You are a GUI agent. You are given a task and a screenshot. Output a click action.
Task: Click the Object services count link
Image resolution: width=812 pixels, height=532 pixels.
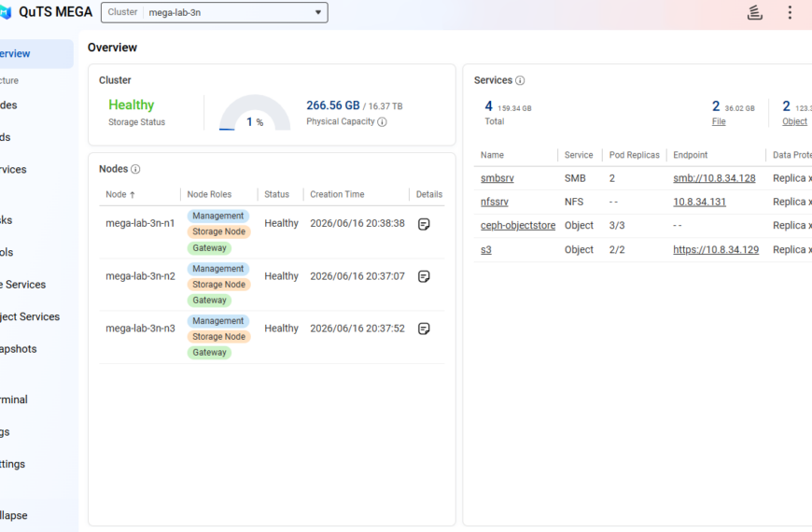click(x=794, y=121)
